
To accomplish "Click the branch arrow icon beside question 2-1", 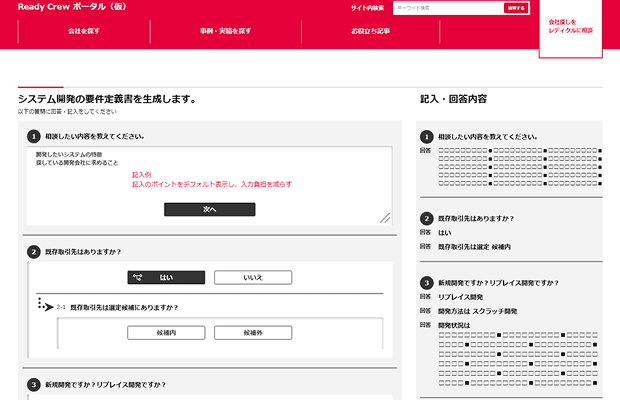I will (x=44, y=304).
